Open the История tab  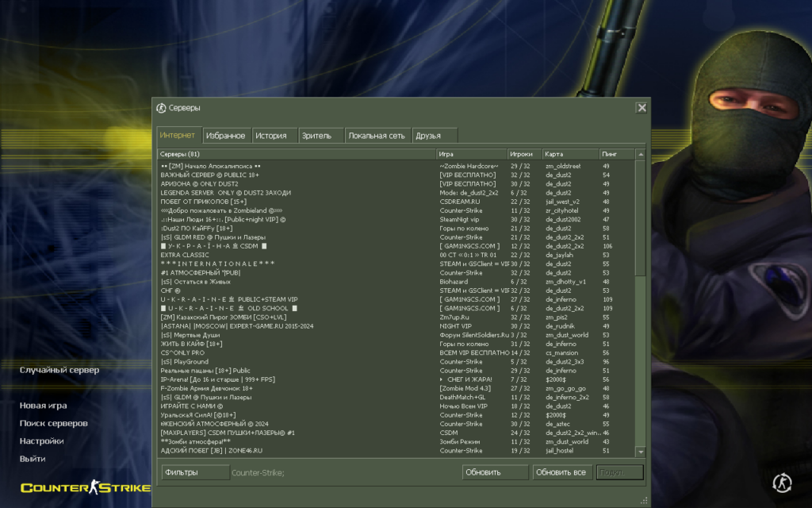point(271,136)
